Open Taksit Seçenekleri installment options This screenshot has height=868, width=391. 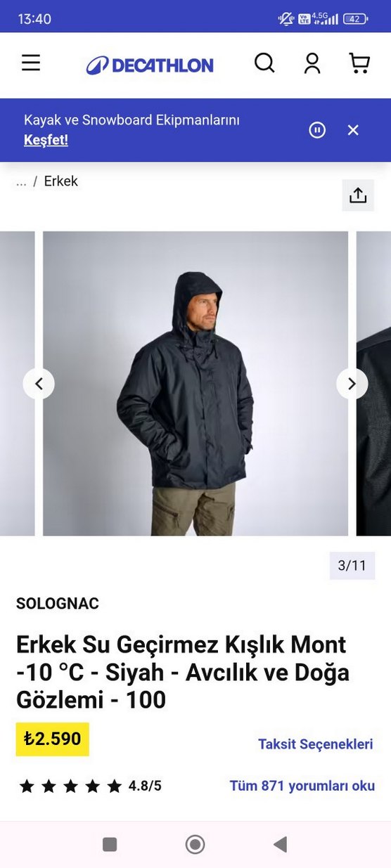(316, 744)
